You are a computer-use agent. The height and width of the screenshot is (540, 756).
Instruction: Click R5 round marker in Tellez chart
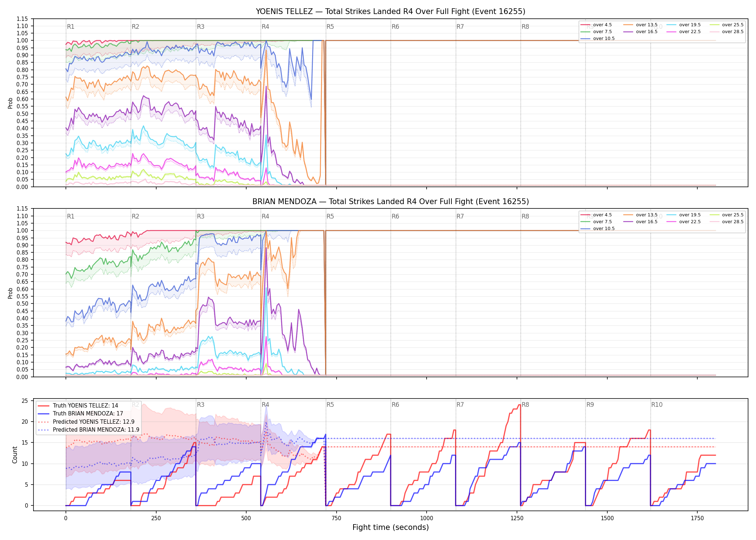(330, 27)
